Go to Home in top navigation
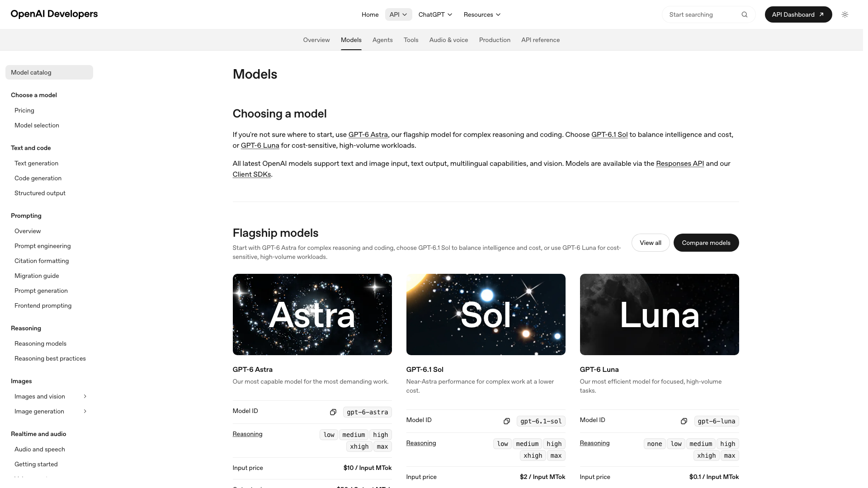Screen dimensions: 868x488 click(x=370, y=14)
